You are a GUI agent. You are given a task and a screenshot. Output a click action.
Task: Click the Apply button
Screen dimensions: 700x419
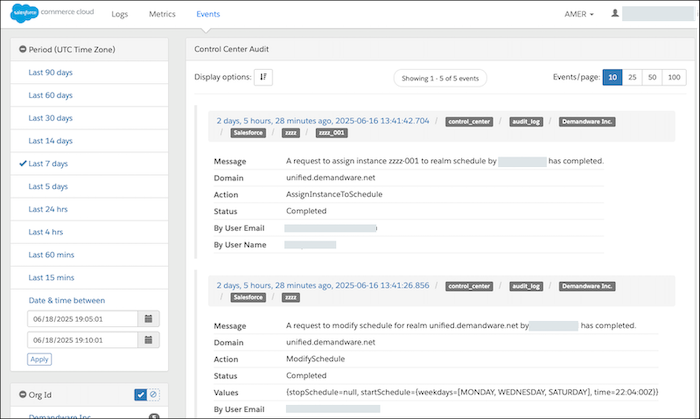click(x=39, y=359)
